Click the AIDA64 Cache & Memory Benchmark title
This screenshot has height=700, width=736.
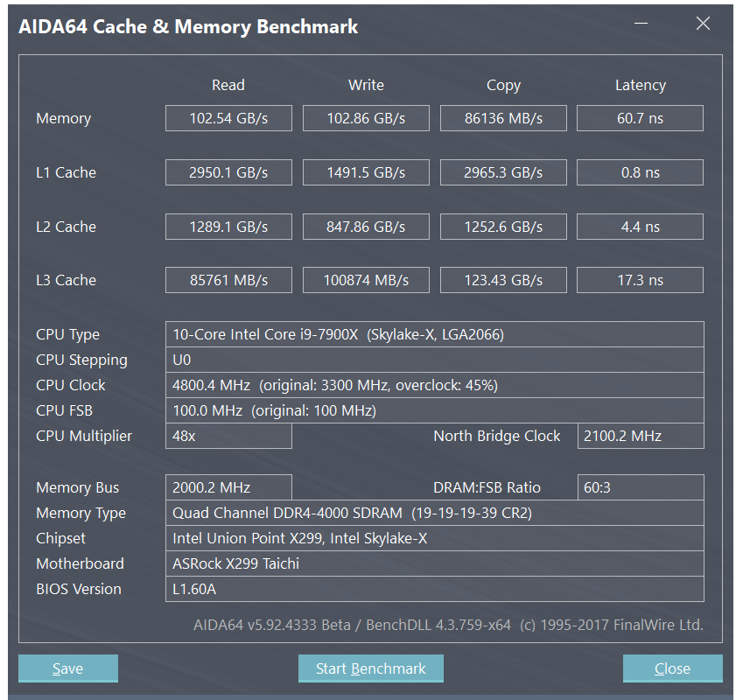point(188,27)
